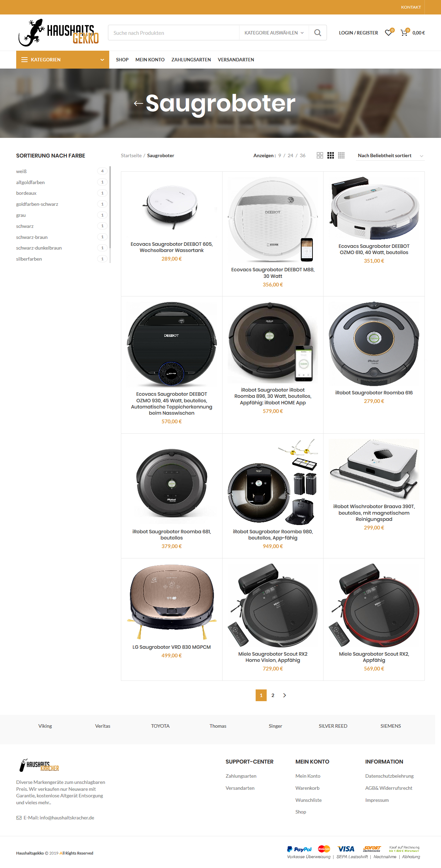Filter products by color silberfarben
The width and height of the screenshot is (441, 868).
tap(29, 259)
